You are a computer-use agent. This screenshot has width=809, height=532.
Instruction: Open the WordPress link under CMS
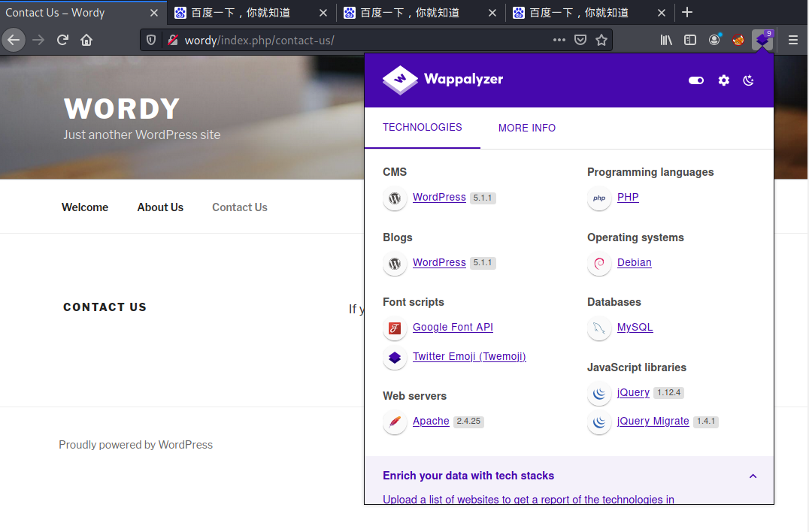click(x=439, y=198)
